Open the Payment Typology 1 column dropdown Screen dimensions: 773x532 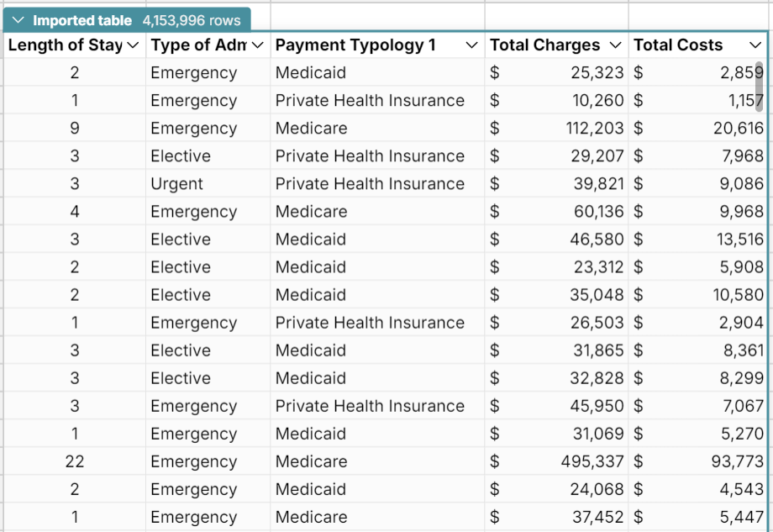(x=472, y=45)
